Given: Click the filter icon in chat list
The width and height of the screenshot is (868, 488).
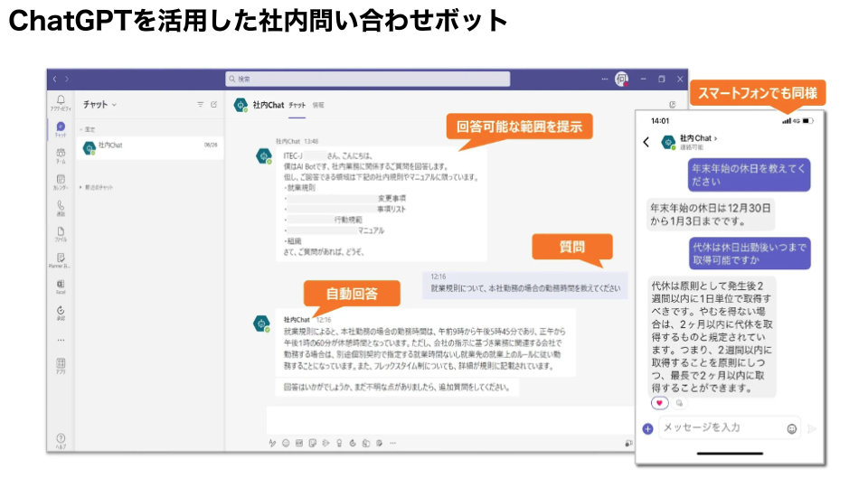Looking at the screenshot, I should pos(201,105).
